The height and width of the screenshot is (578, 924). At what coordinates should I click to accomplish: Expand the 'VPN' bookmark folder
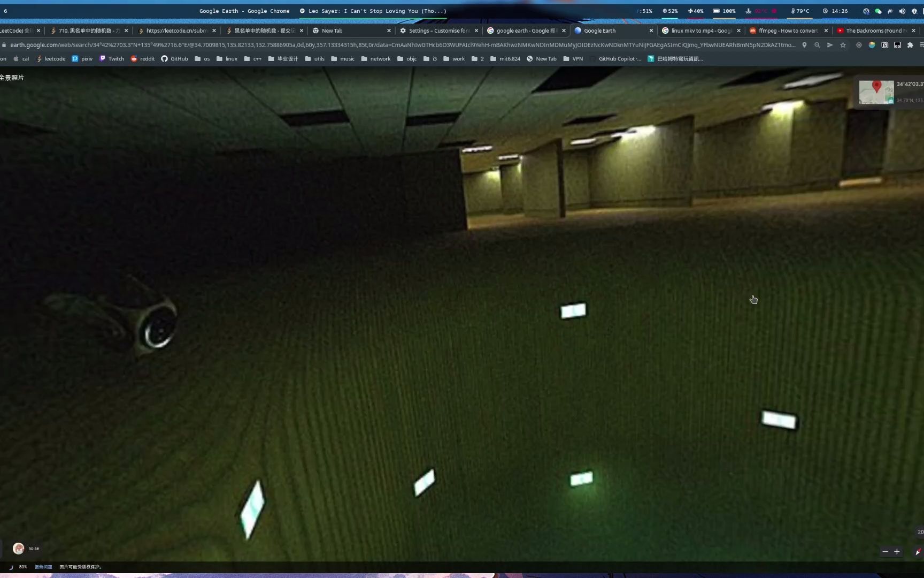[x=573, y=59]
